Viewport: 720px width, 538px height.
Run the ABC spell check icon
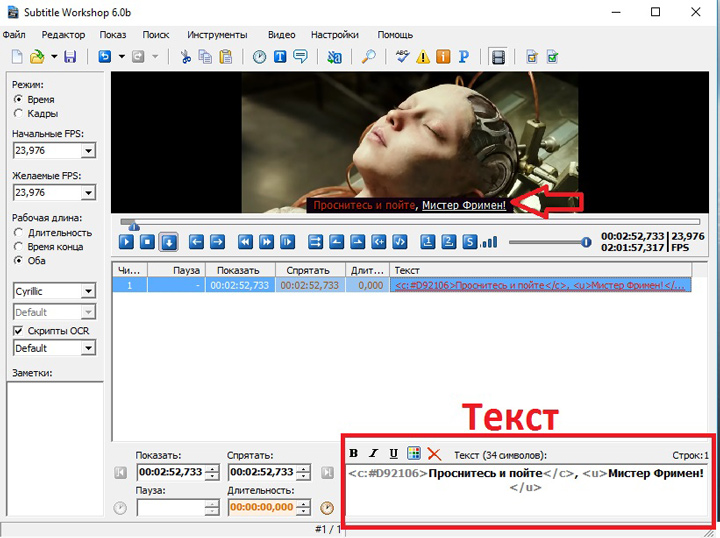point(402,57)
